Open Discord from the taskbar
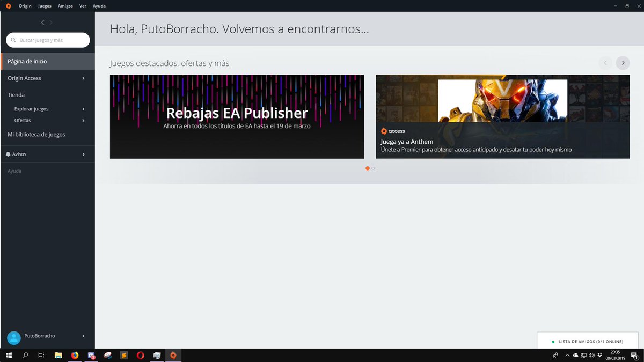 (91, 355)
